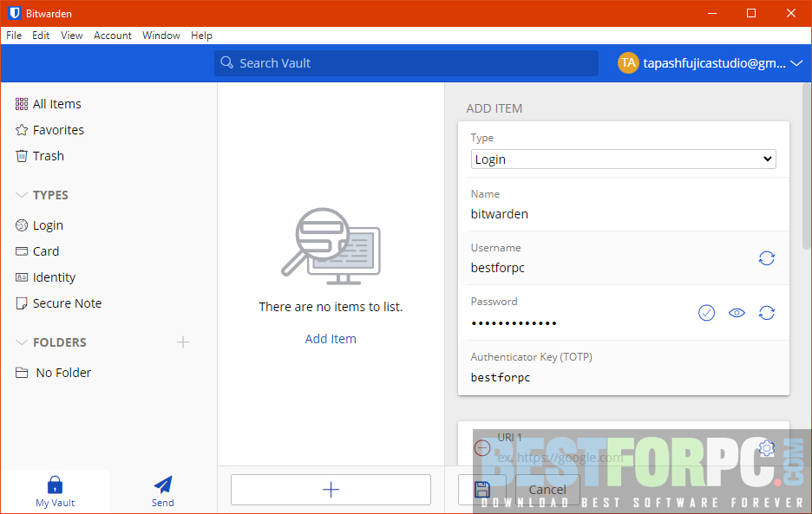Open the Help menu
The height and width of the screenshot is (514, 812).
(x=201, y=36)
